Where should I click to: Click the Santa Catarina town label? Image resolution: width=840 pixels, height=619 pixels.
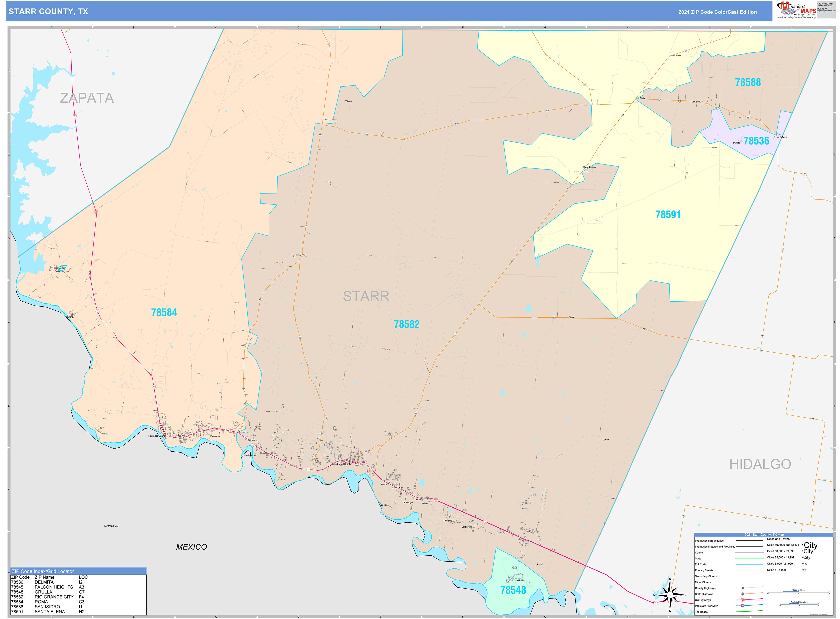(590, 167)
